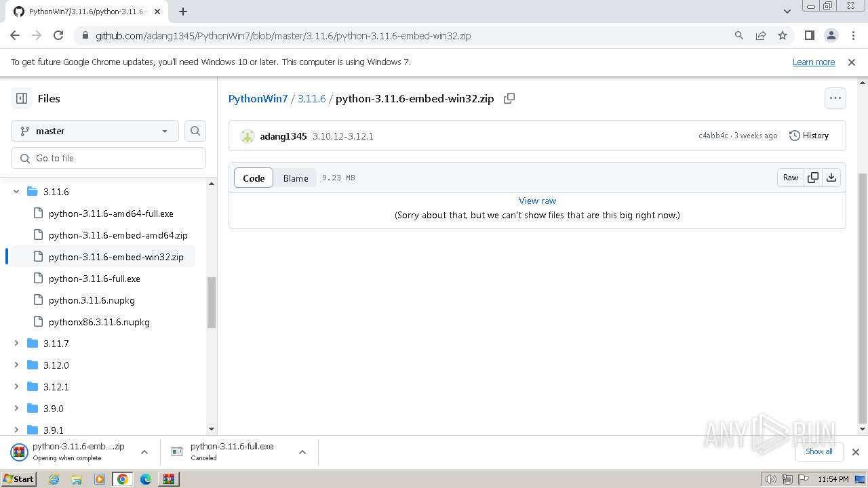
Task: Bookmark this page with the star icon
Action: tap(783, 35)
